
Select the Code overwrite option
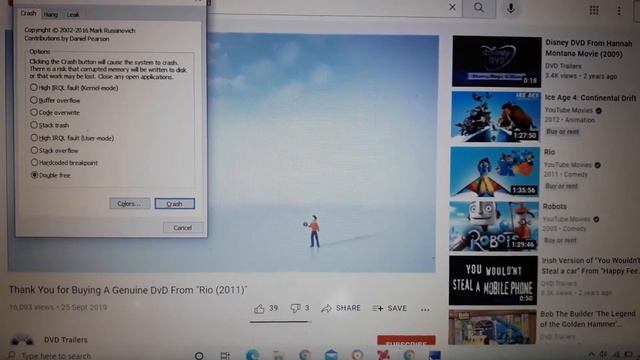click(x=55, y=112)
